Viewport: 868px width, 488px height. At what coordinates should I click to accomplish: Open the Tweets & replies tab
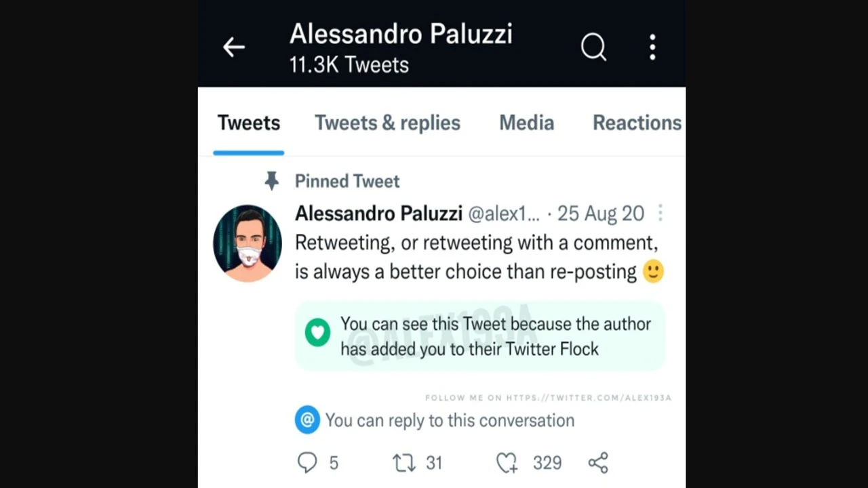tap(387, 123)
